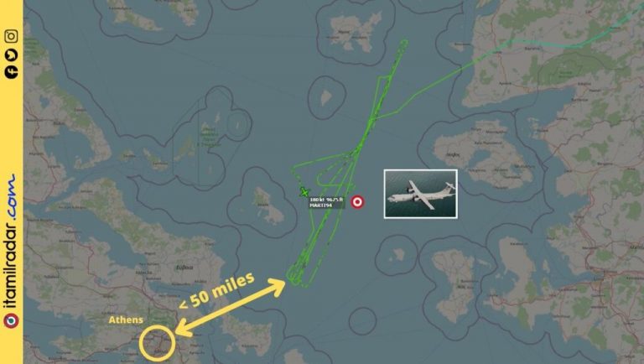Click Skyros island west of the aircraft

tap(268, 205)
